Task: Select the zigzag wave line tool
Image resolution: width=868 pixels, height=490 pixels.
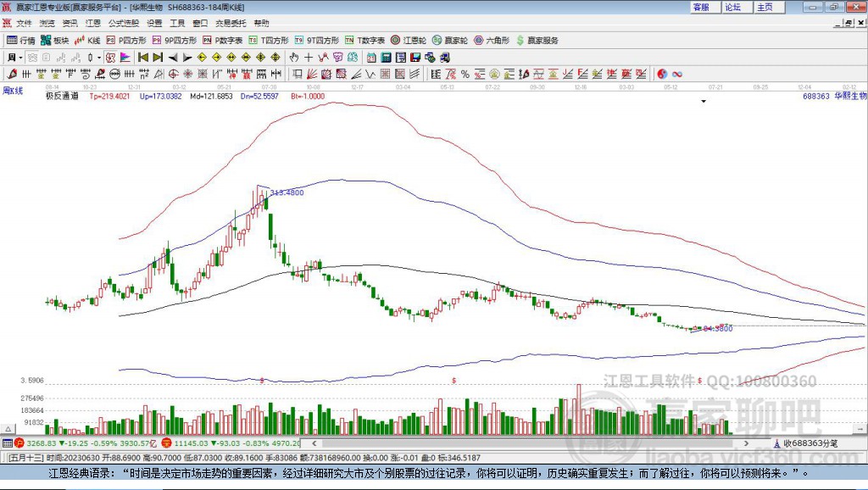Action: (x=370, y=75)
